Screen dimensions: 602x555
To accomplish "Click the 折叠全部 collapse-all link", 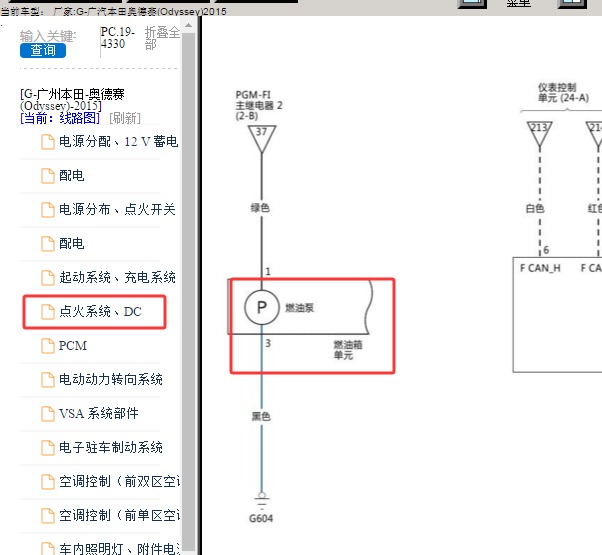I will pyautogui.click(x=162, y=38).
